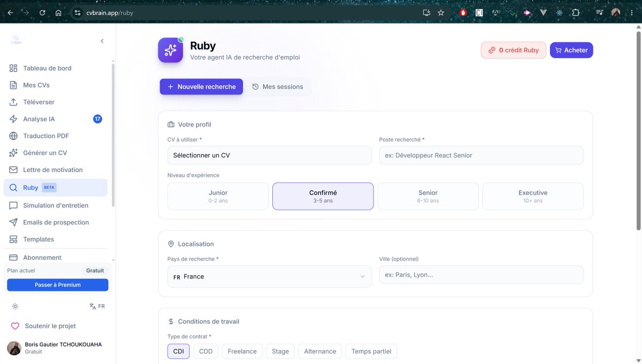Image resolution: width=642 pixels, height=364 pixels.
Task: Click Acheter button with cart
Action: [571, 50]
